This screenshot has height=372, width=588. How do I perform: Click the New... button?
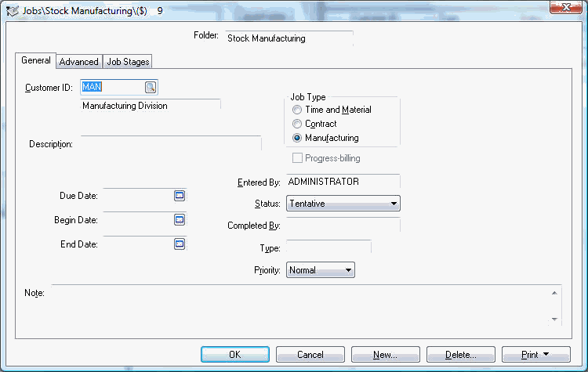[x=386, y=355]
